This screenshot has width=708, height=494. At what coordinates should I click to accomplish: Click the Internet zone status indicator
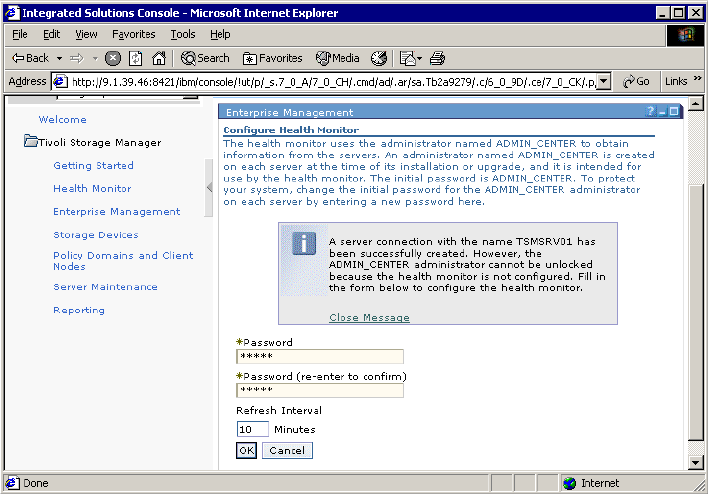(592, 484)
